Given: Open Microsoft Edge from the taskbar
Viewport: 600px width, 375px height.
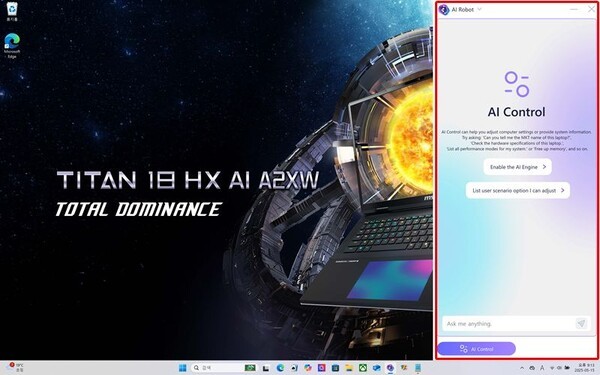Looking at the screenshot, I should 280,368.
